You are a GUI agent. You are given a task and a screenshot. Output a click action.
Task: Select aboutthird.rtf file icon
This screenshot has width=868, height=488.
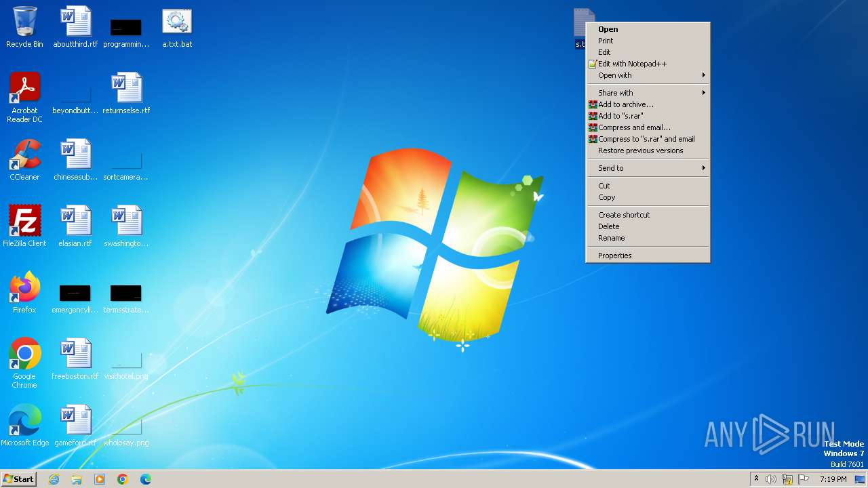[75, 27]
